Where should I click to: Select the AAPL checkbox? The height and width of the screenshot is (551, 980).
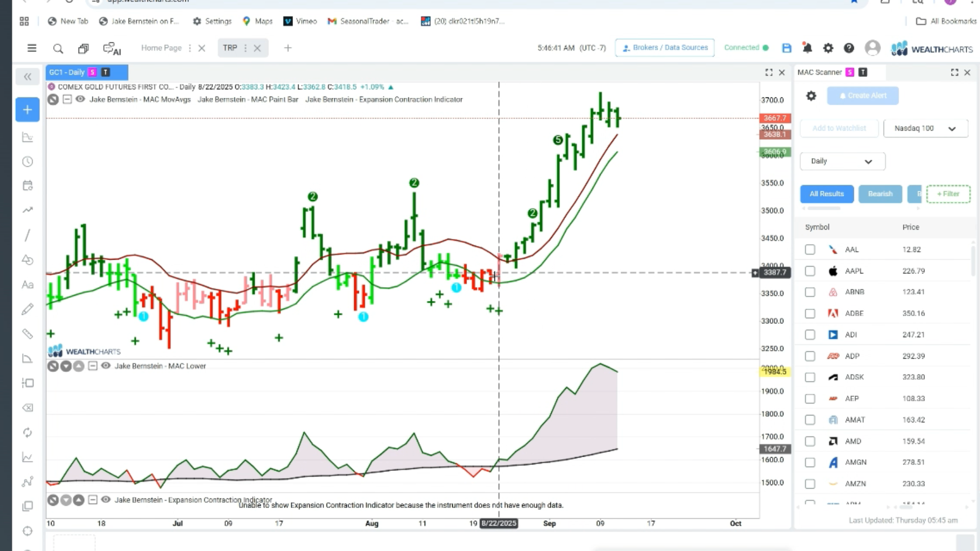coord(810,271)
